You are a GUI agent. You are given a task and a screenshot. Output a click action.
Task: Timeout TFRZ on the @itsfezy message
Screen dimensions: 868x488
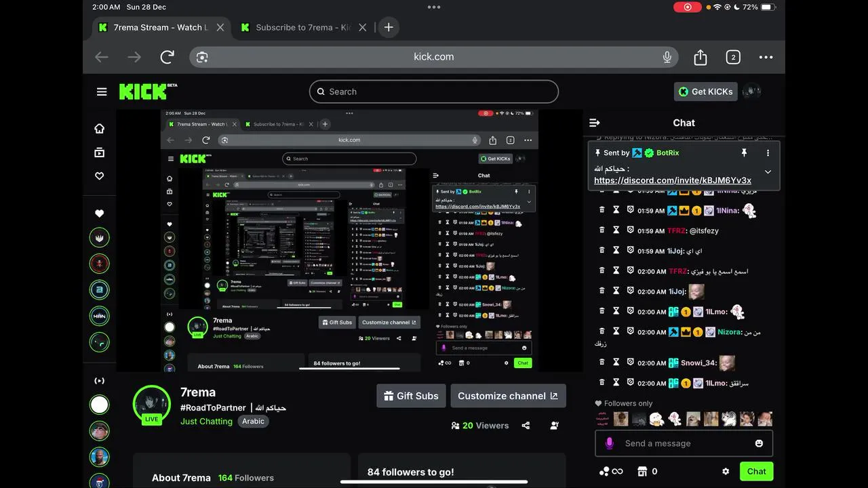616,230
